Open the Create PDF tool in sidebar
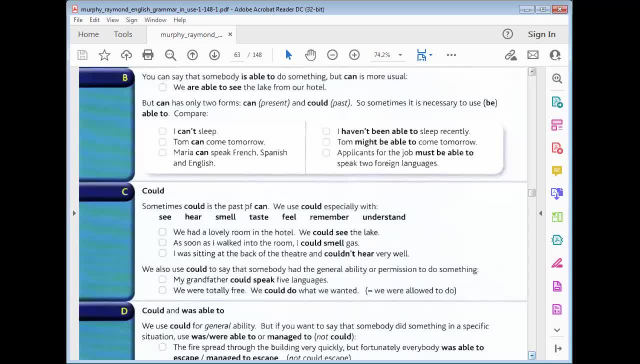The width and height of the screenshot is (640, 364). tap(557, 148)
